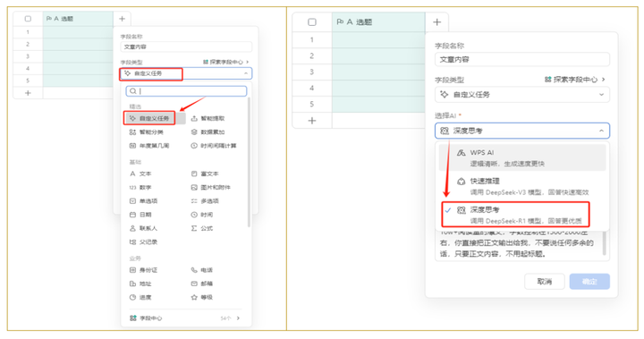Click the 文本 letter A icon

(132, 174)
